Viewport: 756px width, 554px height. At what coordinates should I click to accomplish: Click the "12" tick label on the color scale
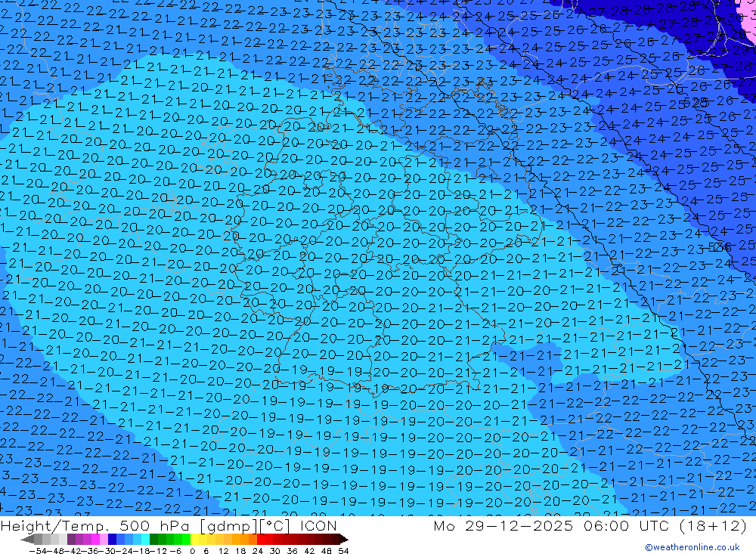click(223, 551)
